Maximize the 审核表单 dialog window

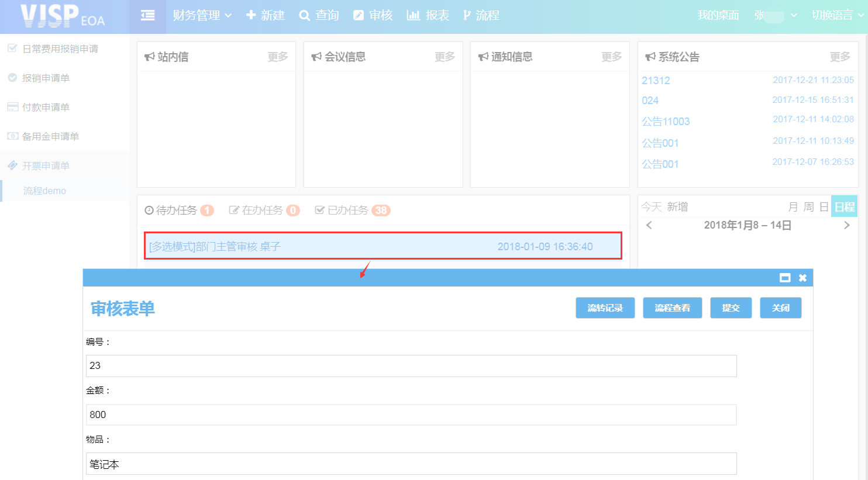coord(785,278)
